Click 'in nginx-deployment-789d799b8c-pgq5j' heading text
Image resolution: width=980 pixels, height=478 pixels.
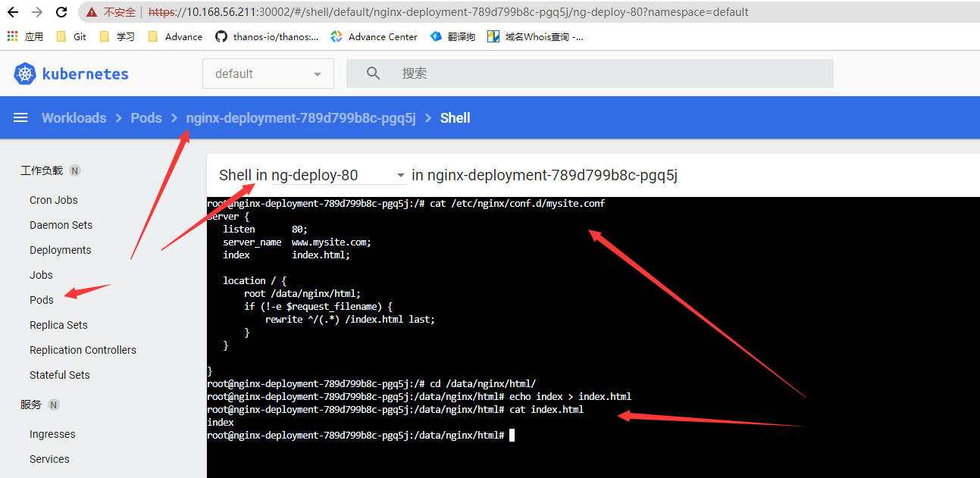point(544,175)
